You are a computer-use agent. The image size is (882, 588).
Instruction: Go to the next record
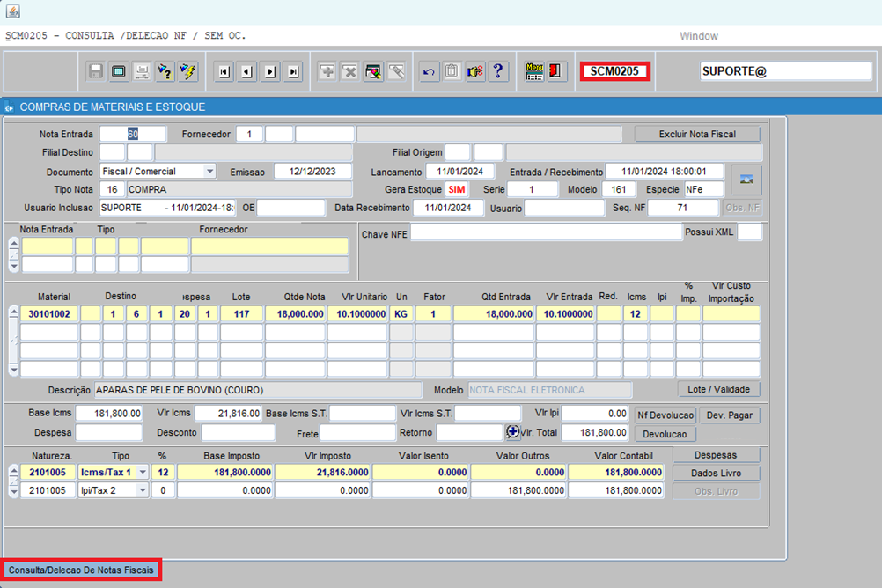270,71
